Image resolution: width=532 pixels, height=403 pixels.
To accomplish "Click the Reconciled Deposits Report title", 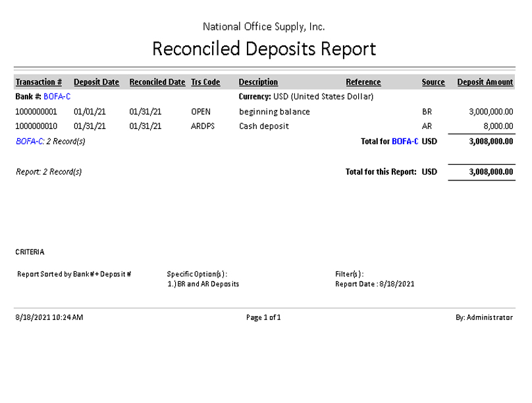I will [x=264, y=49].
